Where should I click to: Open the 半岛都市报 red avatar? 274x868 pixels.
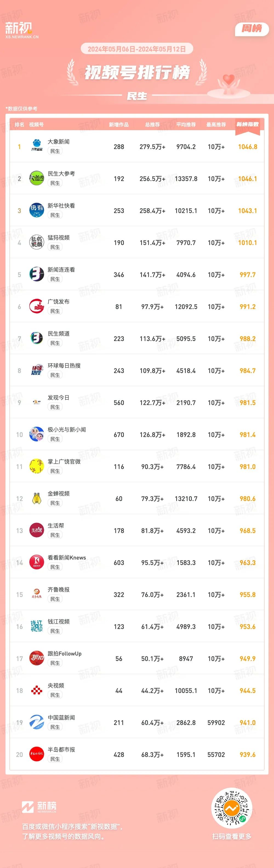tap(36, 755)
